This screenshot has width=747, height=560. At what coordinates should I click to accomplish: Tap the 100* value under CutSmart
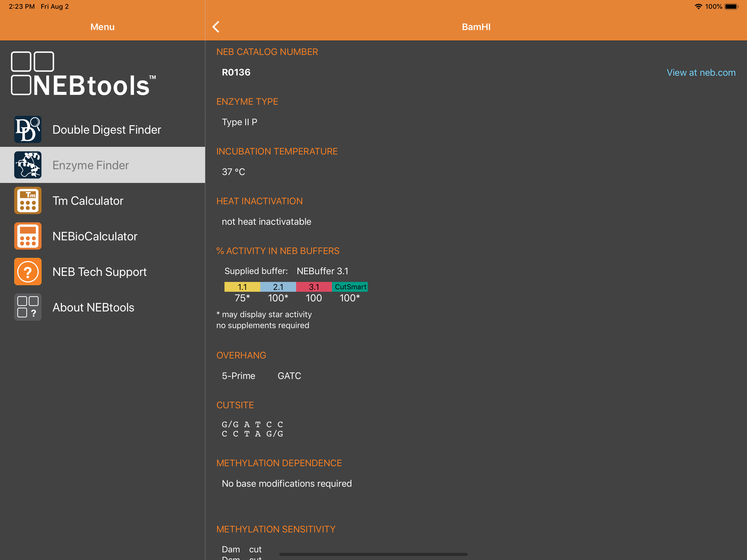(350, 298)
